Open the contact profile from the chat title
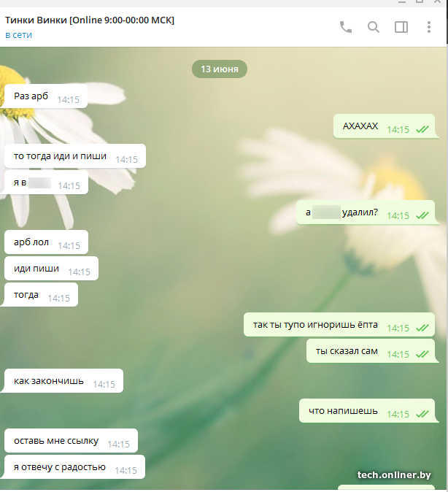 coord(90,20)
